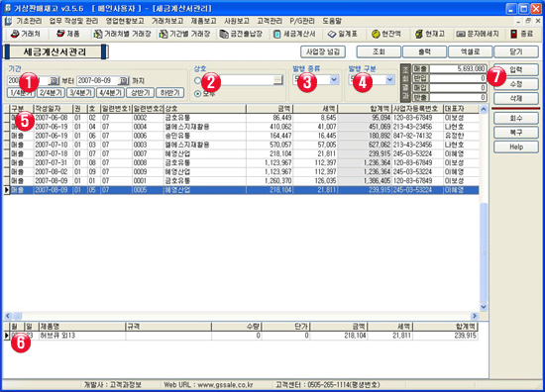Select the row dated 2007-08-02

click(x=245, y=172)
